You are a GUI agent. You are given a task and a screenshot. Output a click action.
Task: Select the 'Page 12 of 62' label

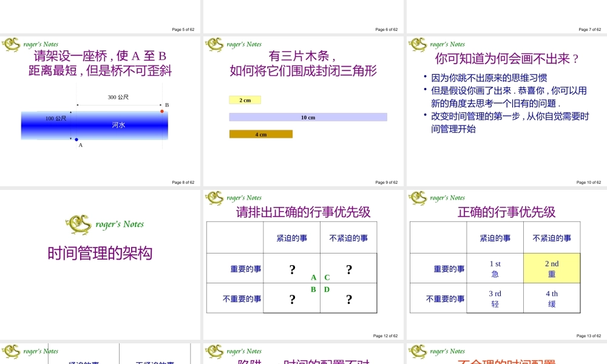(x=385, y=335)
